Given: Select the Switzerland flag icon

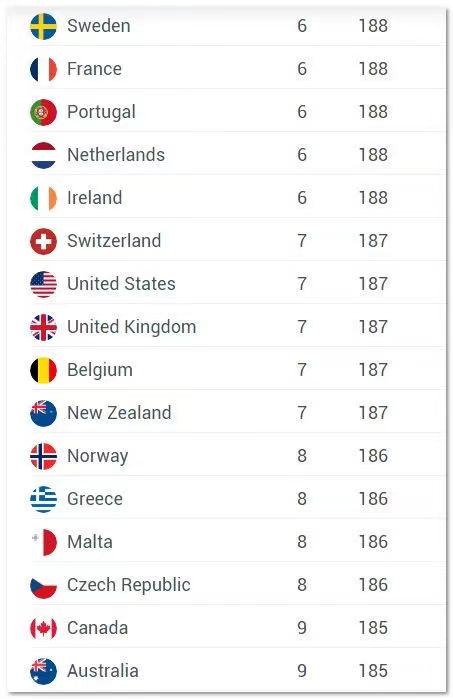Looking at the screenshot, I should tap(43, 241).
